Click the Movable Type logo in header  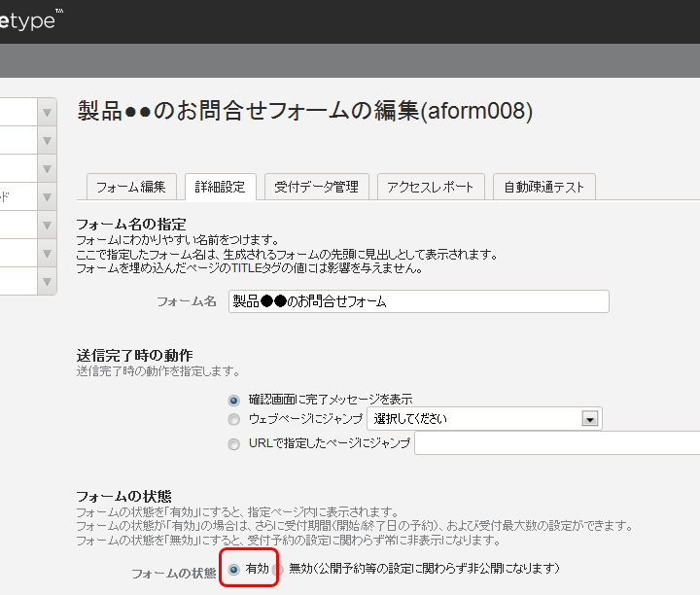pos(31,20)
